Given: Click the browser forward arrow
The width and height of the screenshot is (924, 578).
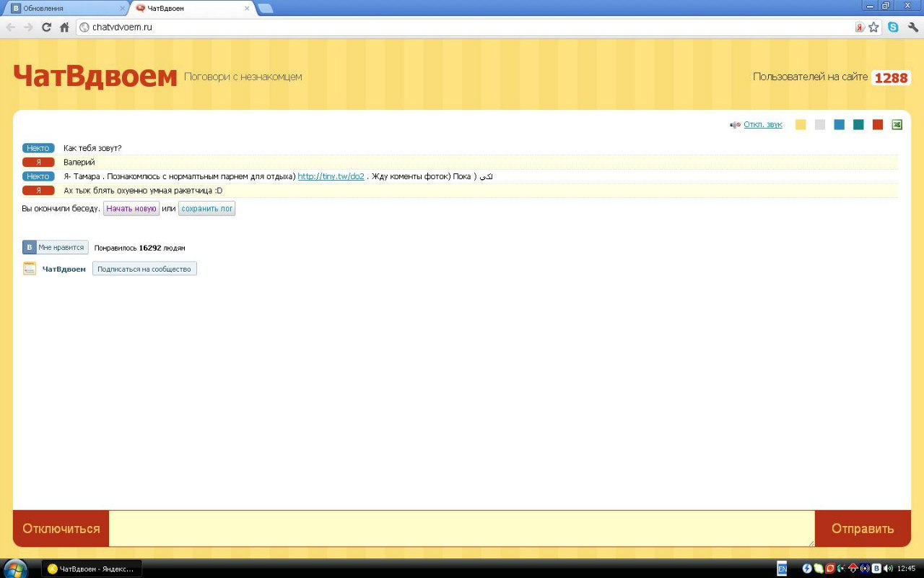Looking at the screenshot, I should point(28,27).
